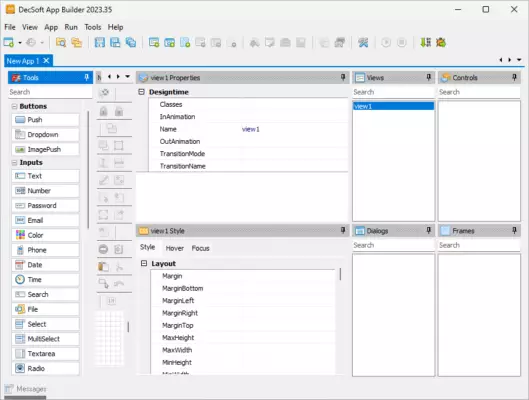Screen dimensions: 529x400
Task: Select the Text input tool
Action: click(x=46, y=176)
